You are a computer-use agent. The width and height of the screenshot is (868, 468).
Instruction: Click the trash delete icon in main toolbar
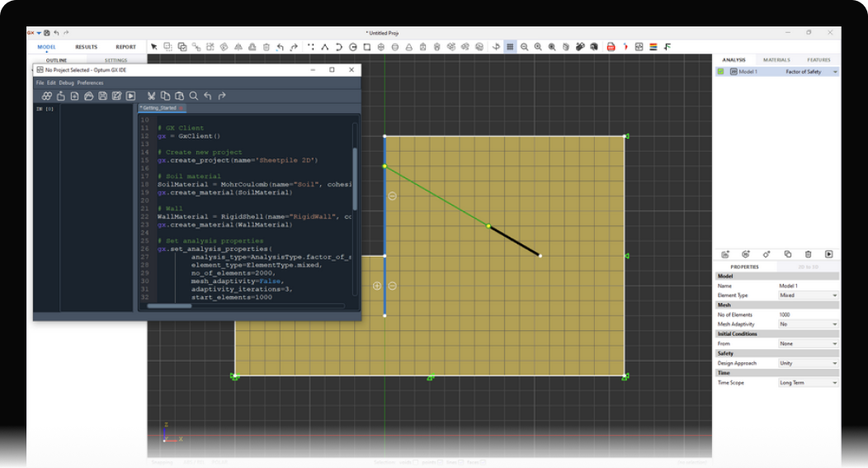tap(266, 47)
